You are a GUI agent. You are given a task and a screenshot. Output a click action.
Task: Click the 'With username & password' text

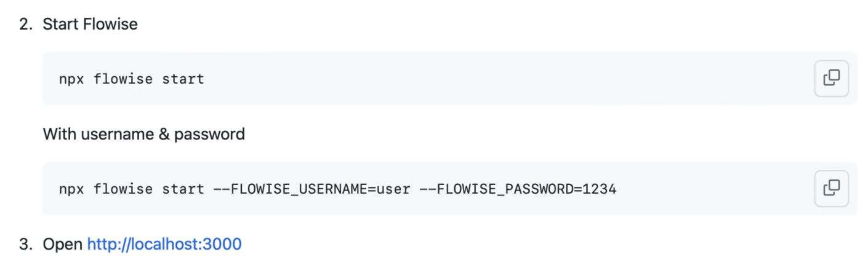click(143, 134)
